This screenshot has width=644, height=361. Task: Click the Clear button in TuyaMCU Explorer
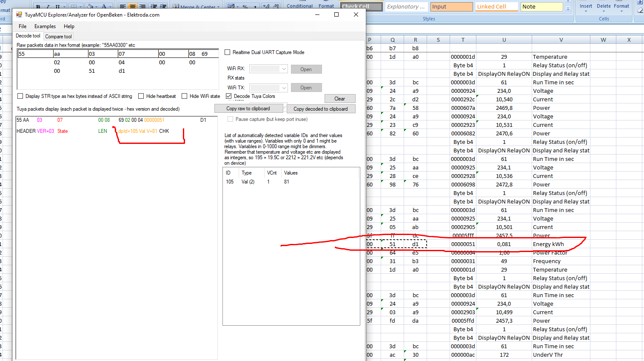339,98
